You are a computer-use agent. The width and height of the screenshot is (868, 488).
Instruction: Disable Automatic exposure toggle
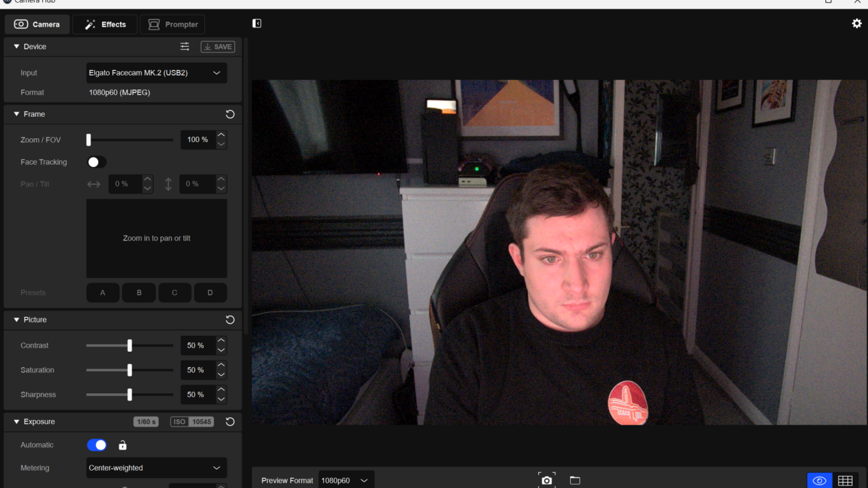coord(97,445)
